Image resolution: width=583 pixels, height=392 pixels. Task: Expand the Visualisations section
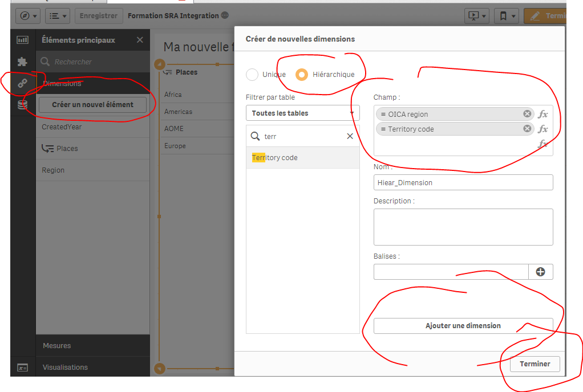coord(65,367)
